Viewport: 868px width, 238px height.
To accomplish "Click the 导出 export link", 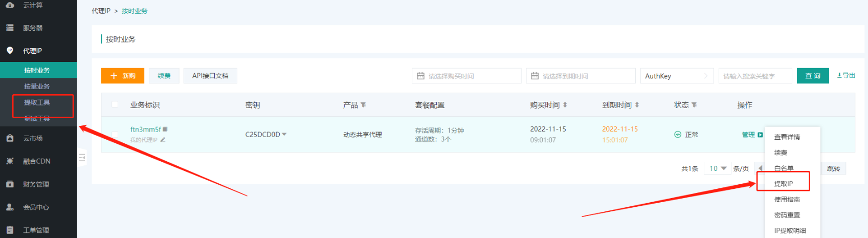I will 846,75.
